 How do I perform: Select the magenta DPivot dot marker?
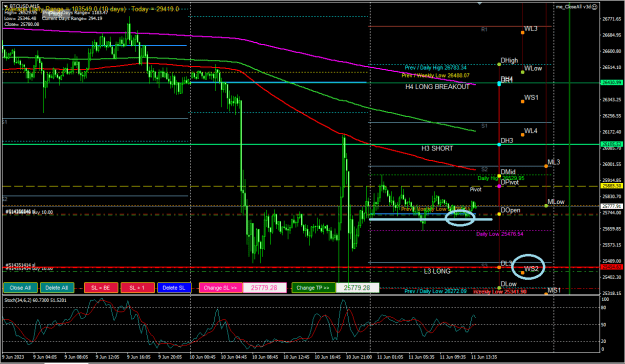(x=499, y=186)
